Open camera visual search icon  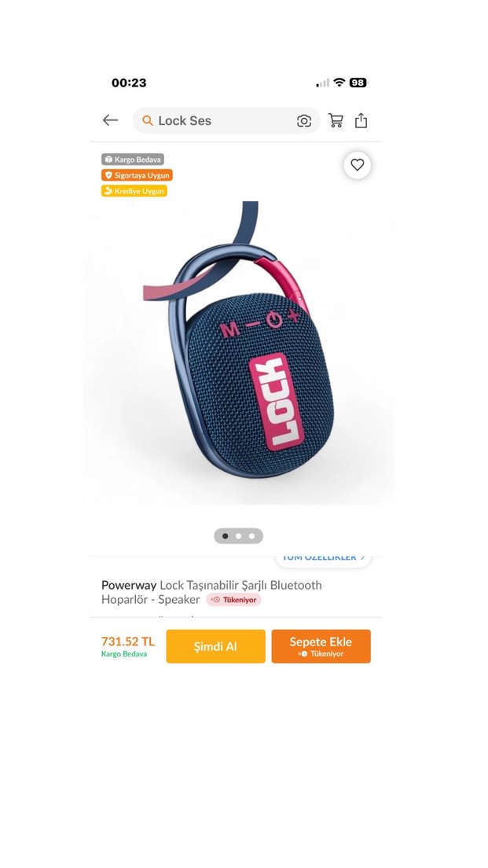pos(304,120)
